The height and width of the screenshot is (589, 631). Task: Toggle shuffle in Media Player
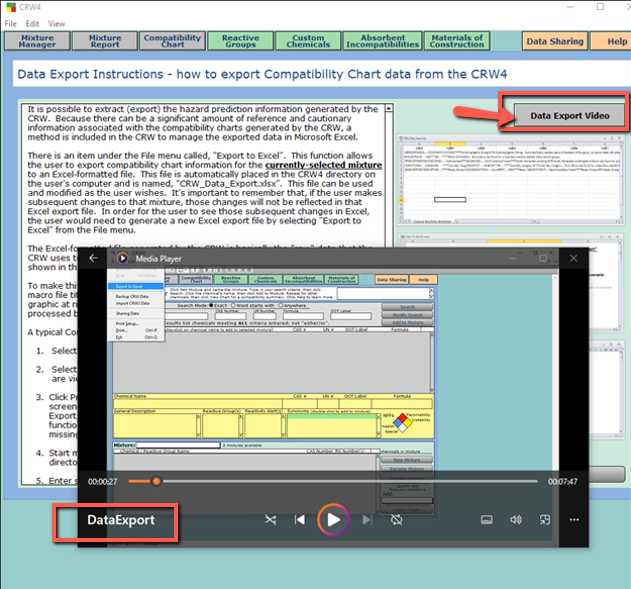[x=270, y=520]
